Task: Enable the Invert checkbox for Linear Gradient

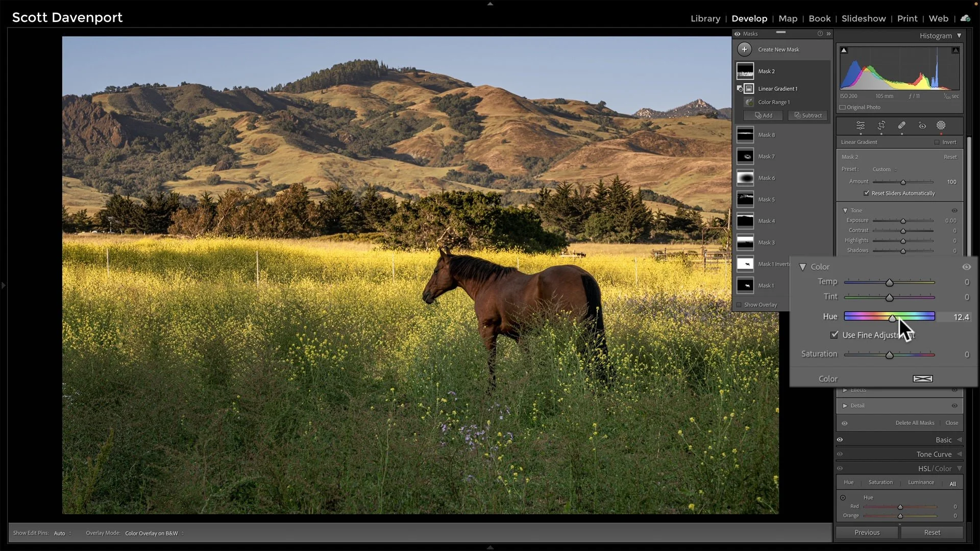Action: coord(937,142)
